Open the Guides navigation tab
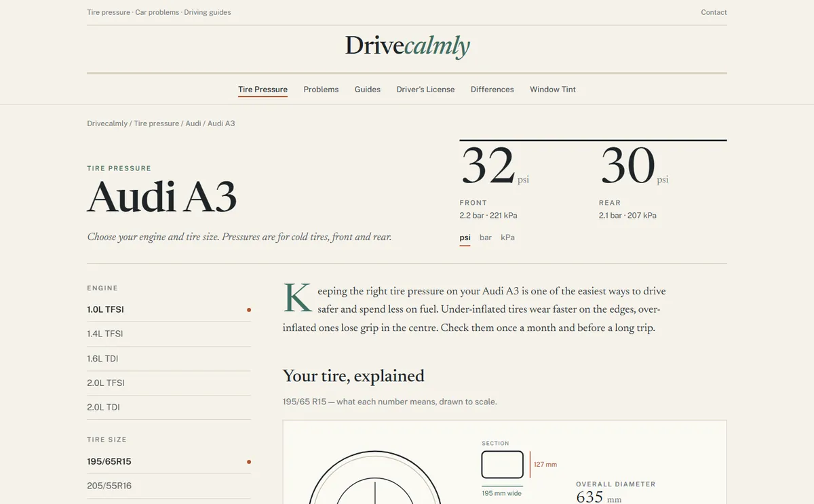Image resolution: width=814 pixels, height=504 pixels. (x=368, y=90)
